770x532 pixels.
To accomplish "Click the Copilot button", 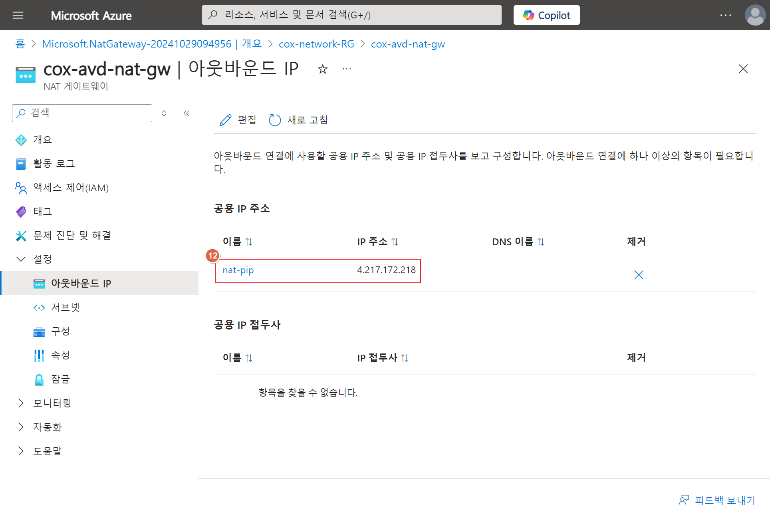I will coord(546,15).
